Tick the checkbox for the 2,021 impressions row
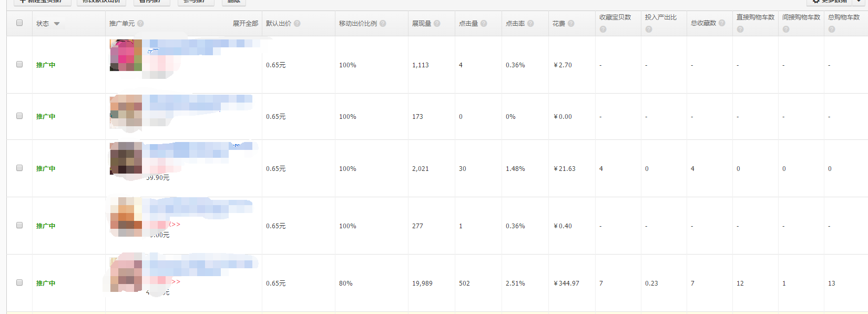The width and height of the screenshot is (868, 314). pyautogui.click(x=19, y=168)
